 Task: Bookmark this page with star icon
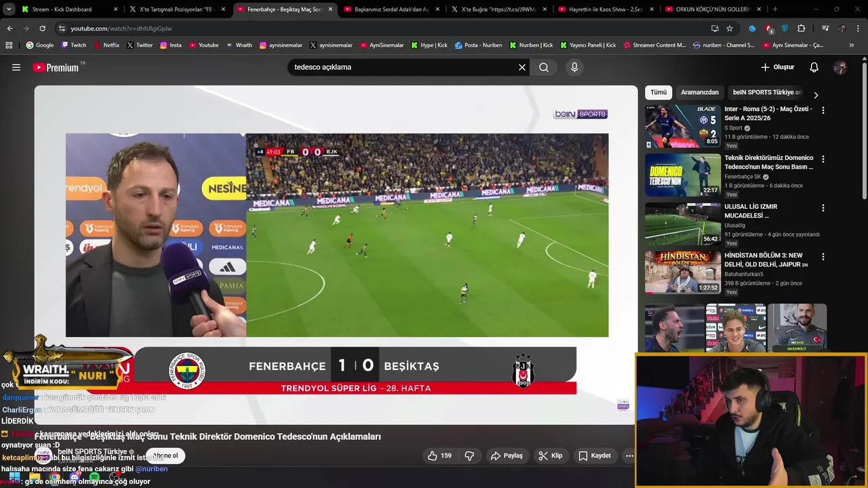(730, 28)
